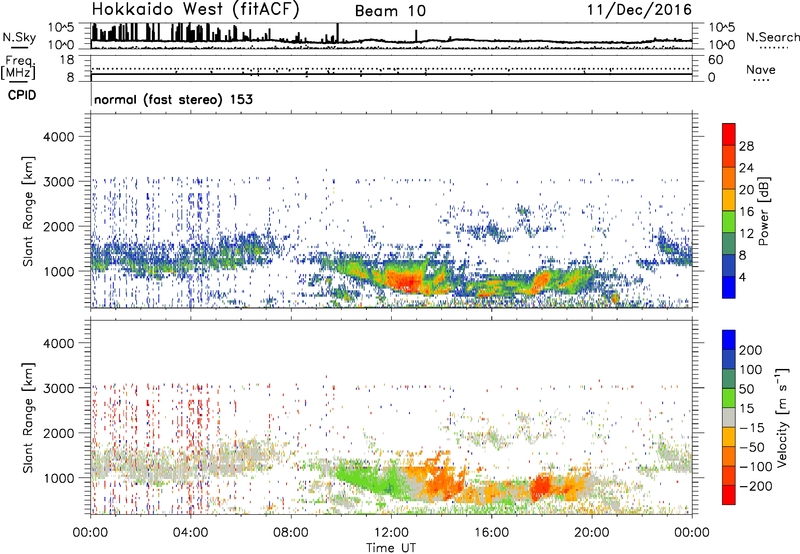Click the 100 tick on Velocity colorbar
The width and height of the screenshot is (800, 554).
[751, 369]
